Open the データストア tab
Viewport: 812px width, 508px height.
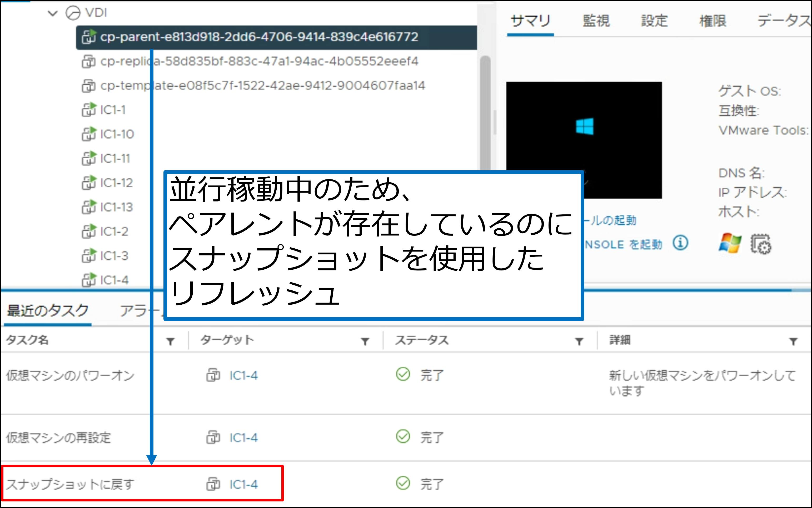pos(784,21)
